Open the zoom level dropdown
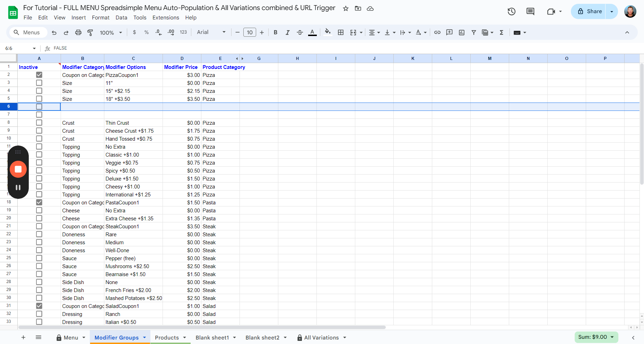 tap(111, 33)
